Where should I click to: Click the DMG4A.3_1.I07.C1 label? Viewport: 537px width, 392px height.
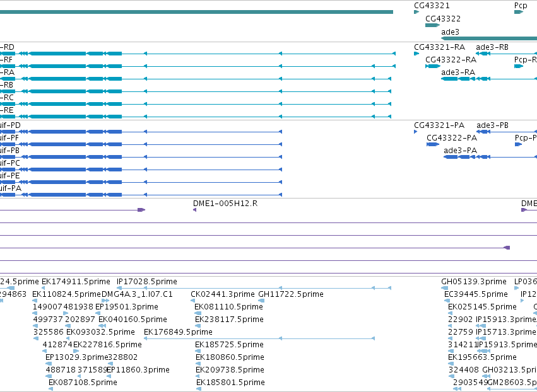click(137, 294)
